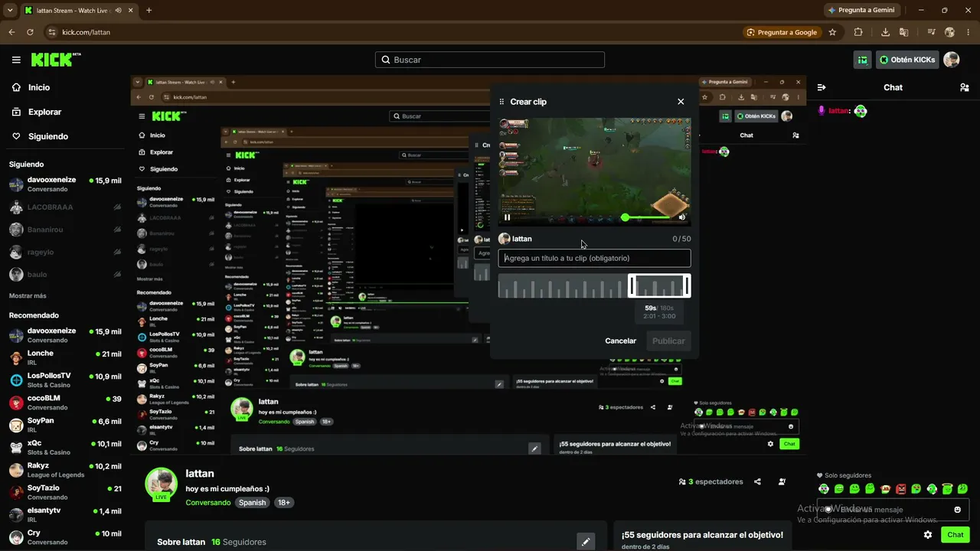The height and width of the screenshot is (551, 980).
Task: Adjust the clip preview volume slider
Action: [x=647, y=217]
